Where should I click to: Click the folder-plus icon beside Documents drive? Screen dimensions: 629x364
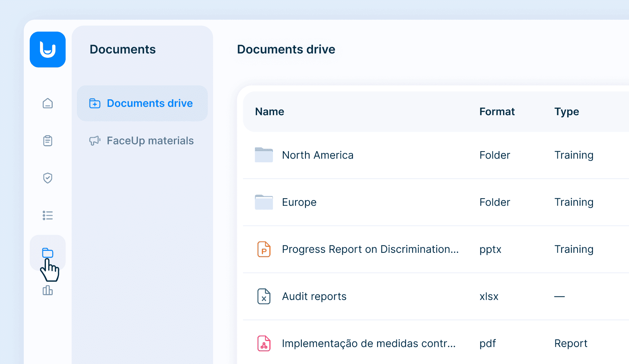[x=95, y=103]
